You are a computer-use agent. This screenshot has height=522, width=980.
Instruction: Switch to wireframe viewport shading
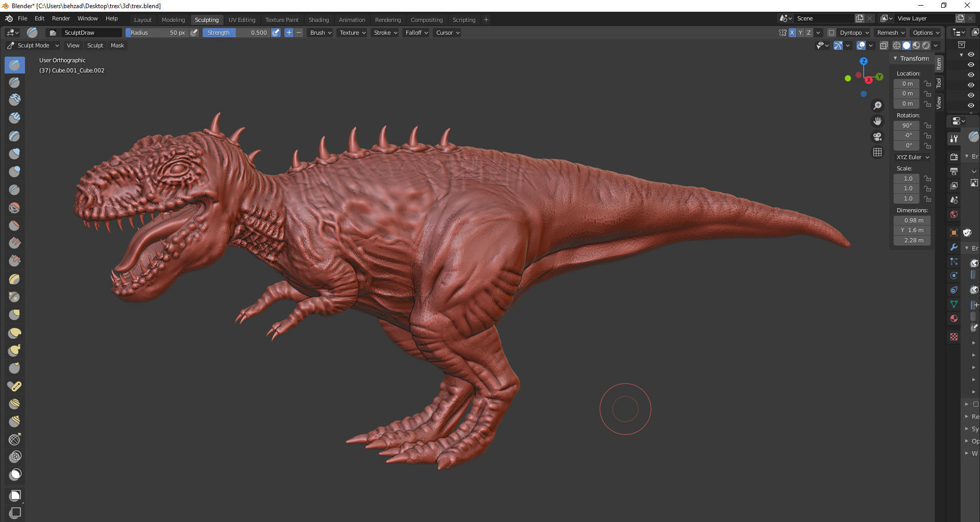(896, 45)
